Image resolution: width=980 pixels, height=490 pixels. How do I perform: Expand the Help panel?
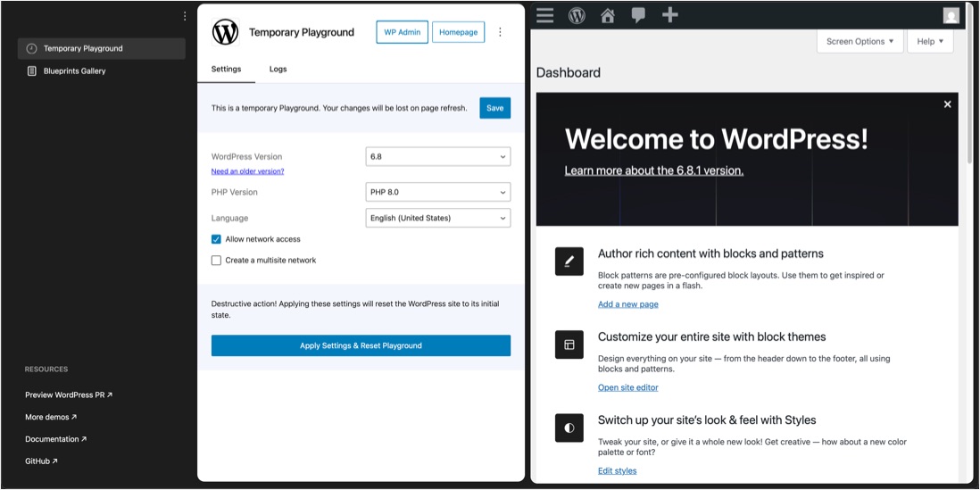point(930,41)
